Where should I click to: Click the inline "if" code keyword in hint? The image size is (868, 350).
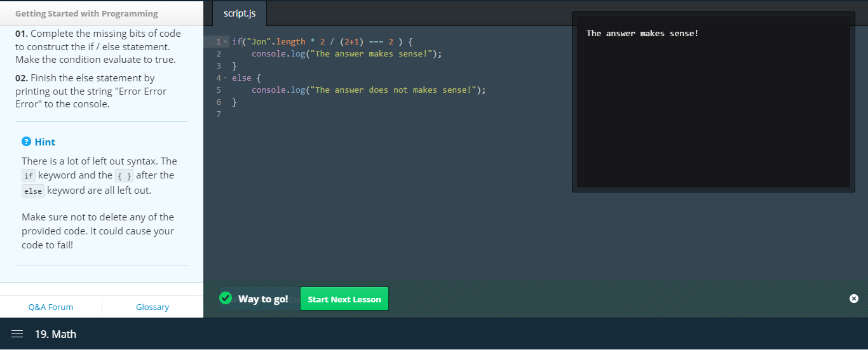pyautogui.click(x=29, y=176)
